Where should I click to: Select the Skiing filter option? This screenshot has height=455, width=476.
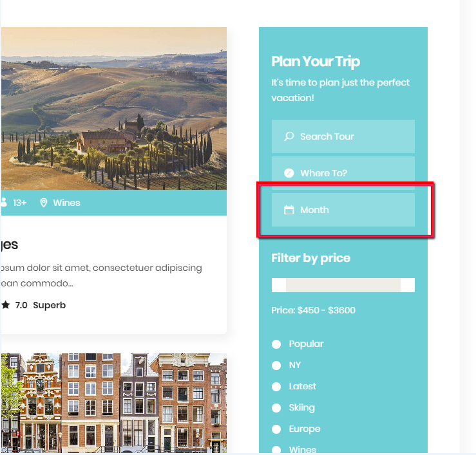276,408
